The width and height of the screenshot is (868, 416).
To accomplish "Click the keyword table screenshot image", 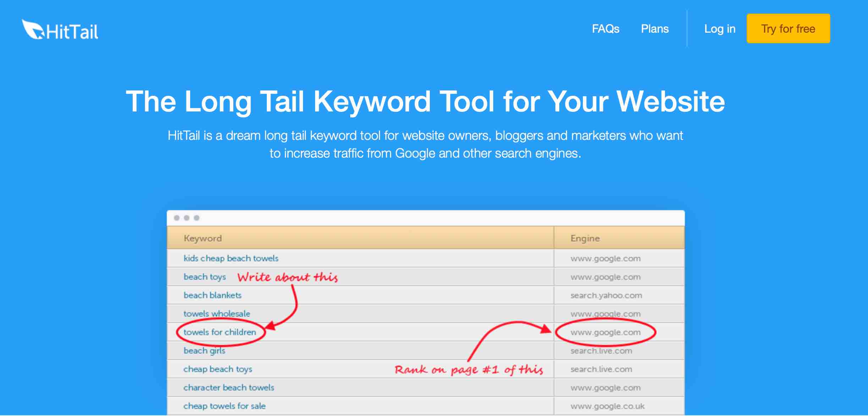I will click(x=425, y=313).
